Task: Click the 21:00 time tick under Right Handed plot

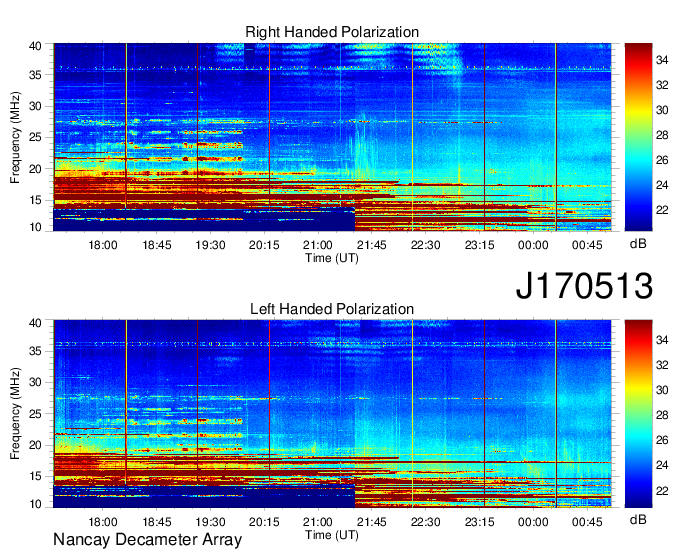Action: pyautogui.click(x=318, y=245)
